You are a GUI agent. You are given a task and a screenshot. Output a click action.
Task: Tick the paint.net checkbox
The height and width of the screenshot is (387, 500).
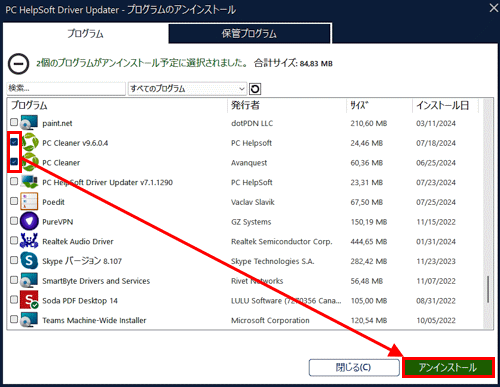pyautogui.click(x=14, y=122)
